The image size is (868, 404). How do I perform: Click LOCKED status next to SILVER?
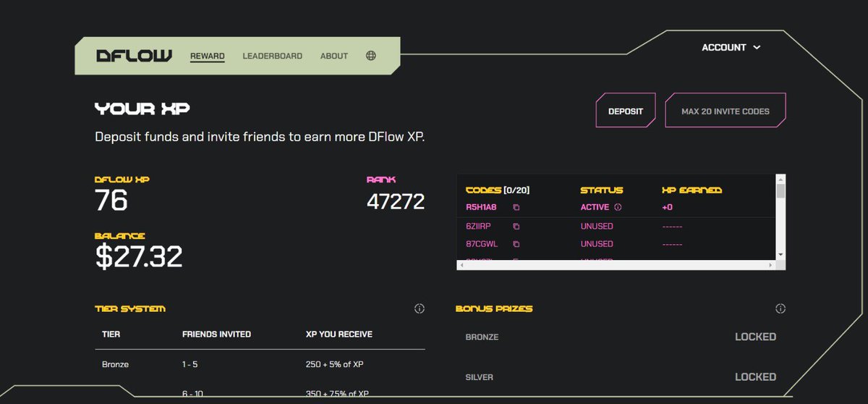[x=755, y=376]
